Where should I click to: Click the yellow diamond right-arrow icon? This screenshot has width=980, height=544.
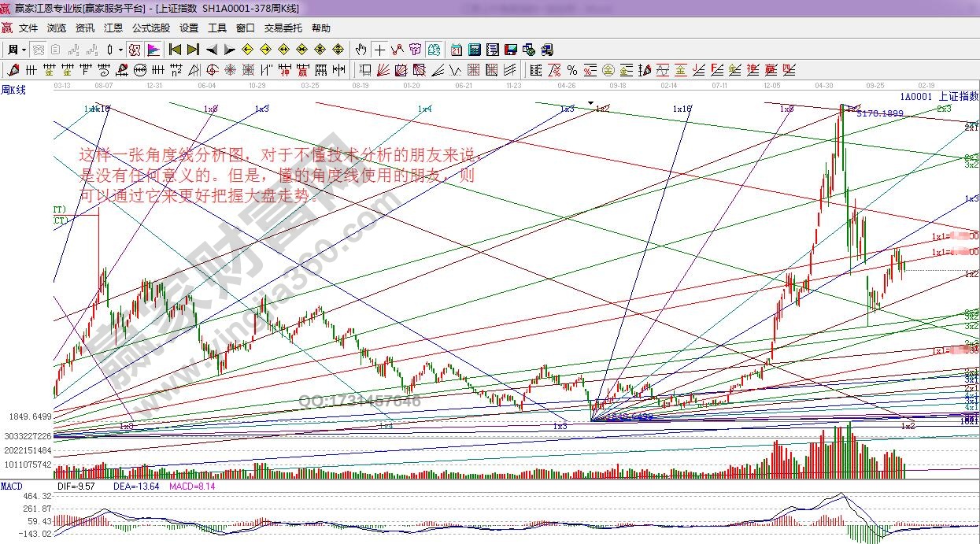coord(266,50)
